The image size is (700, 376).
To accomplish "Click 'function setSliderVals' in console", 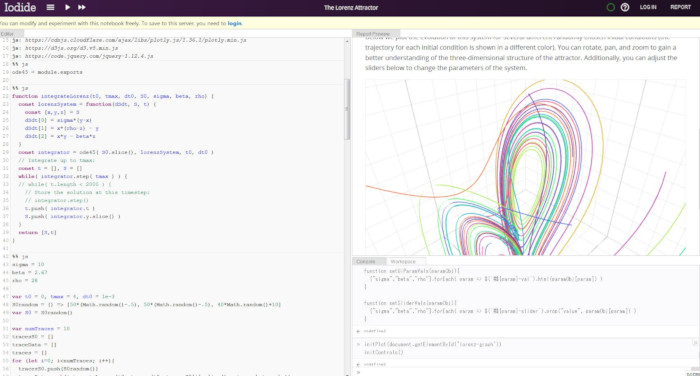I will [x=410, y=303].
